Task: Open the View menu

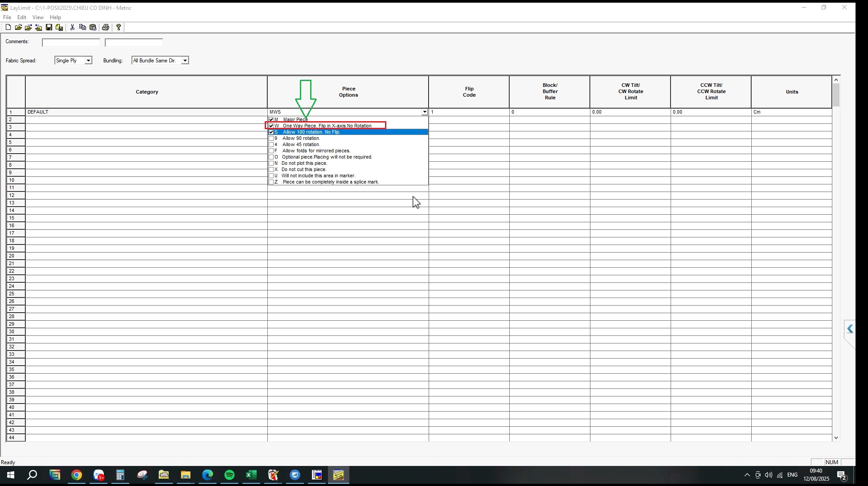Action: coord(38,17)
